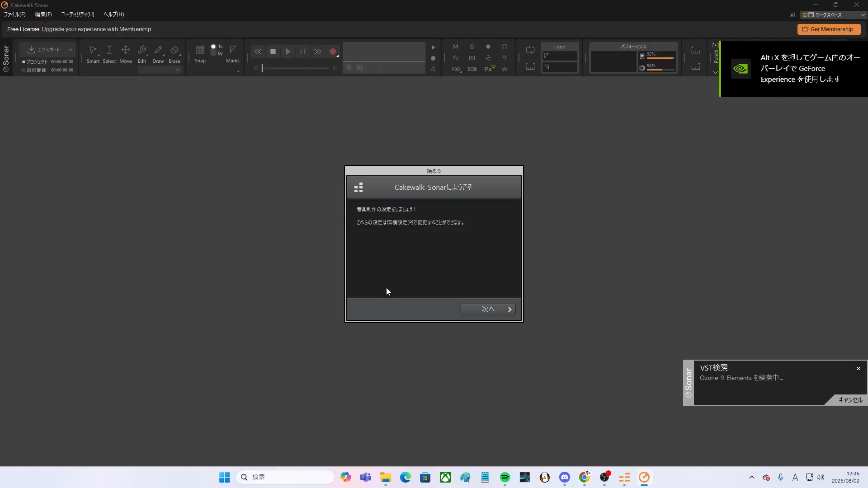Arm the red Record button
This screenshot has width=868, height=488.
coord(333,52)
